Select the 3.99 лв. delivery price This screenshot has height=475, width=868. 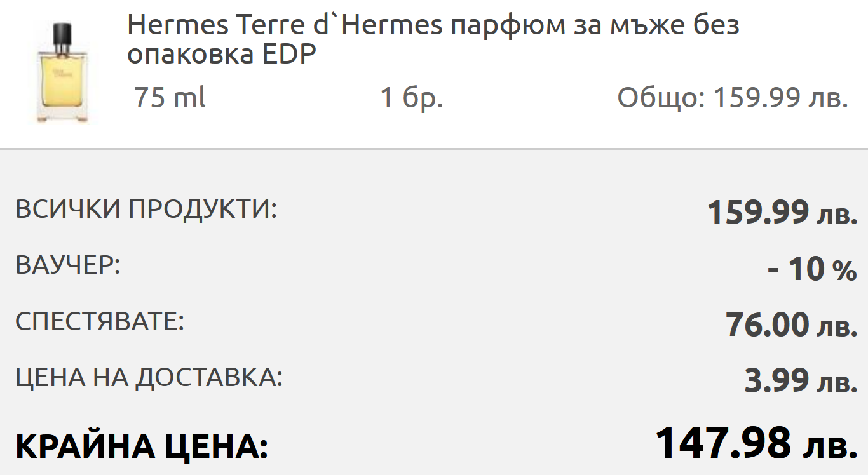pyautogui.click(x=801, y=381)
